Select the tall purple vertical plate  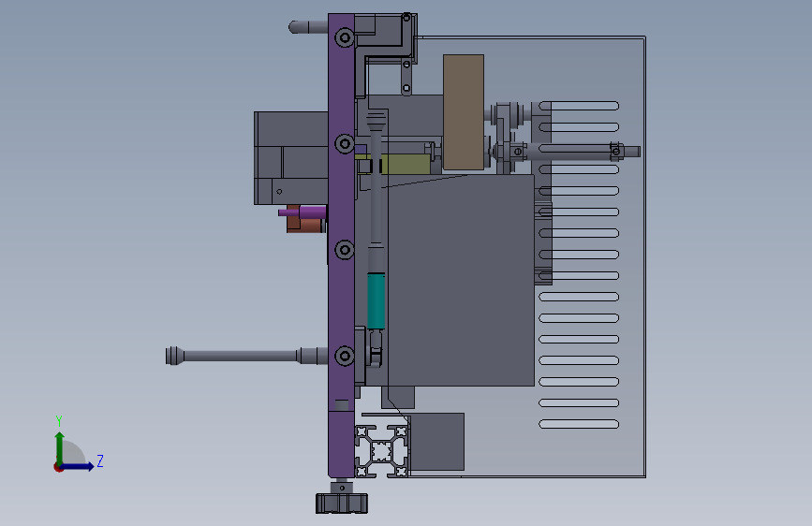(x=341, y=245)
